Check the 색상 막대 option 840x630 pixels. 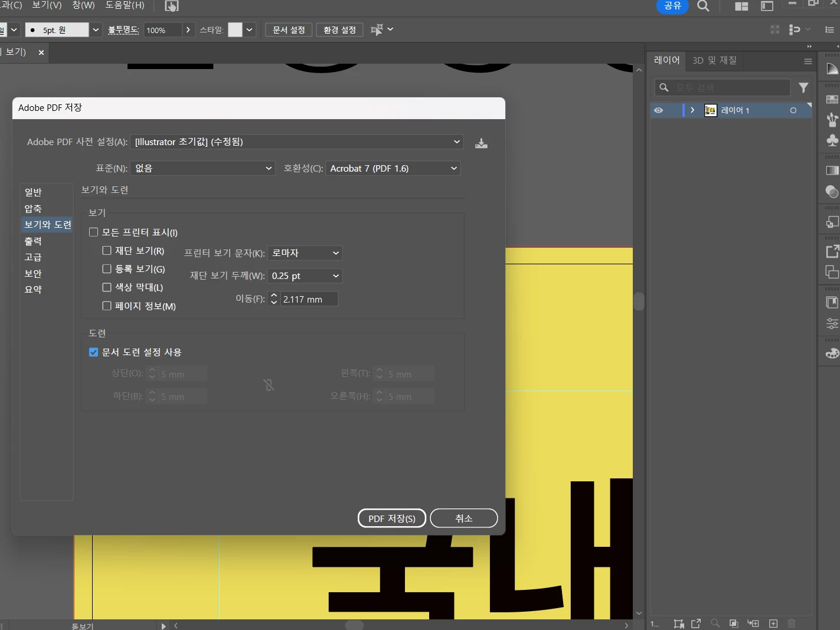[x=107, y=287]
